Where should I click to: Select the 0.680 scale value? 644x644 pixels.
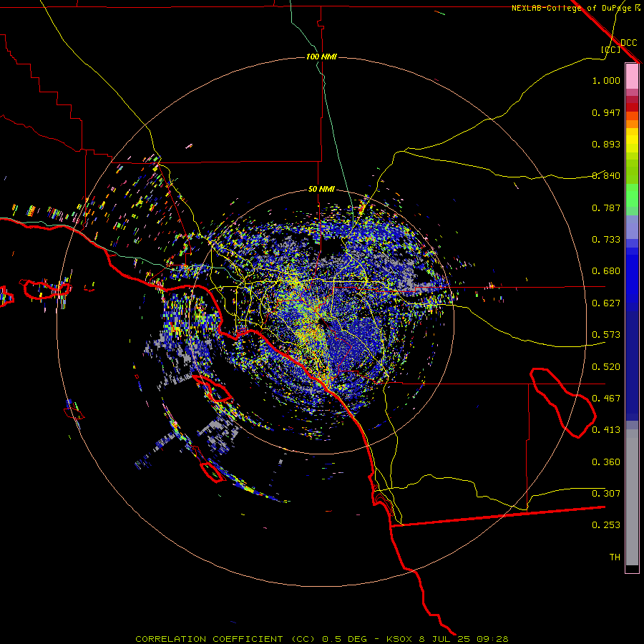click(x=606, y=271)
